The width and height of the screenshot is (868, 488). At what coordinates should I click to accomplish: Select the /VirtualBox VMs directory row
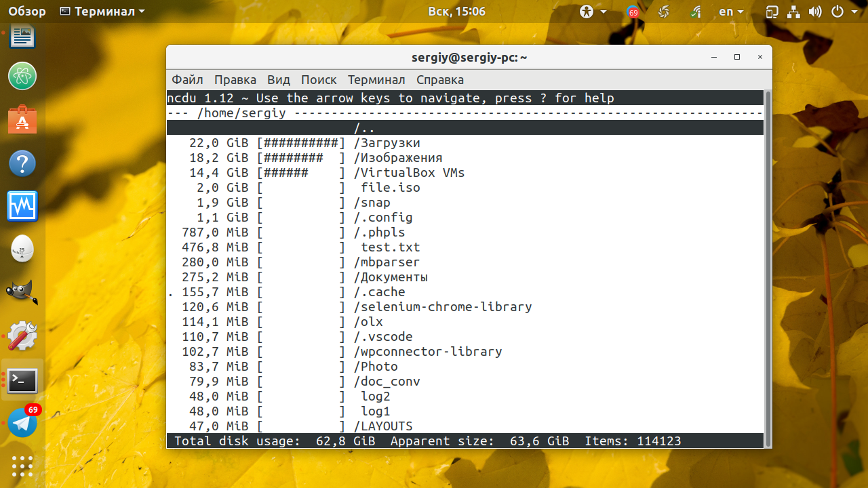pos(465,173)
